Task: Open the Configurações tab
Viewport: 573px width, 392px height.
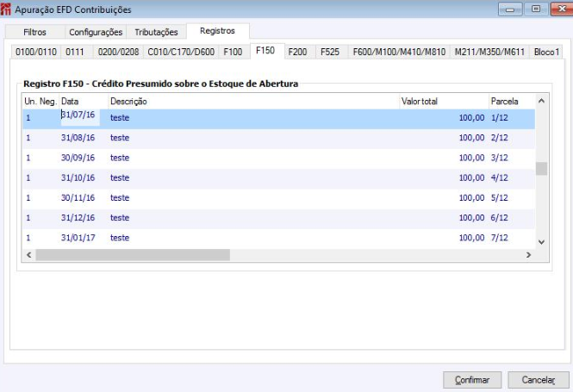Action: pos(96,32)
